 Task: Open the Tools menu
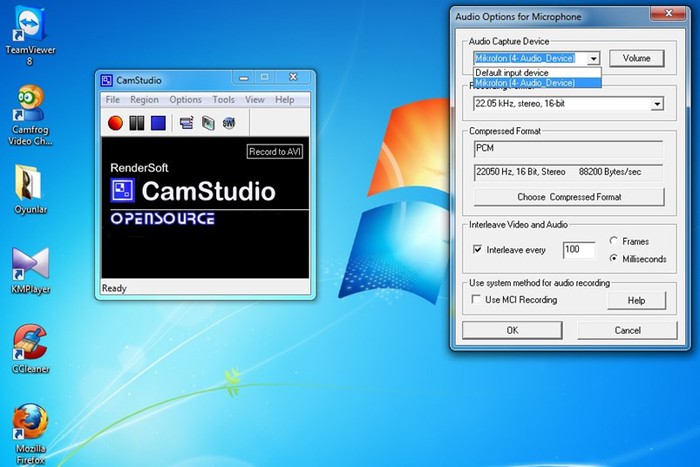point(223,100)
